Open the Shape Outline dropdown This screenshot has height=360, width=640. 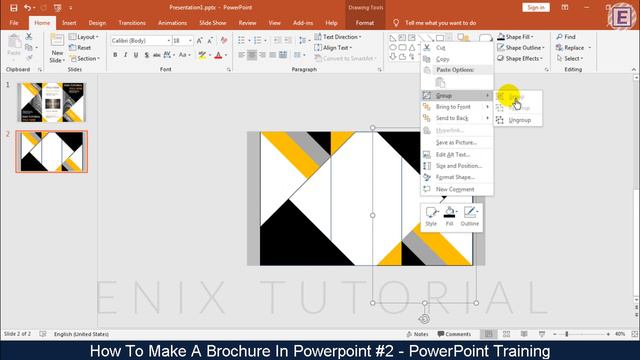click(x=521, y=47)
